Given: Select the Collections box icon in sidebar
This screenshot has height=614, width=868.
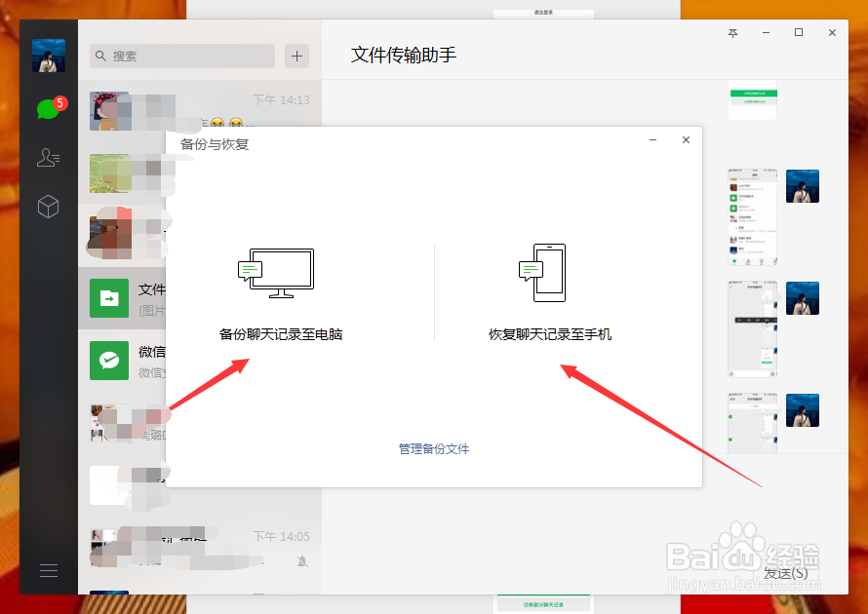Looking at the screenshot, I should click(x=48, y=206).
